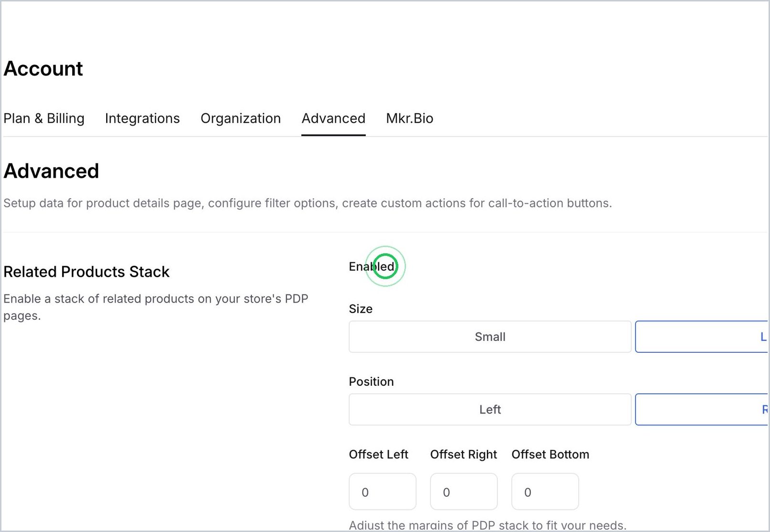770x532 pixels.
Task: Click the 'Setup data for product details page' description
Action: click(x=308, y=203)
